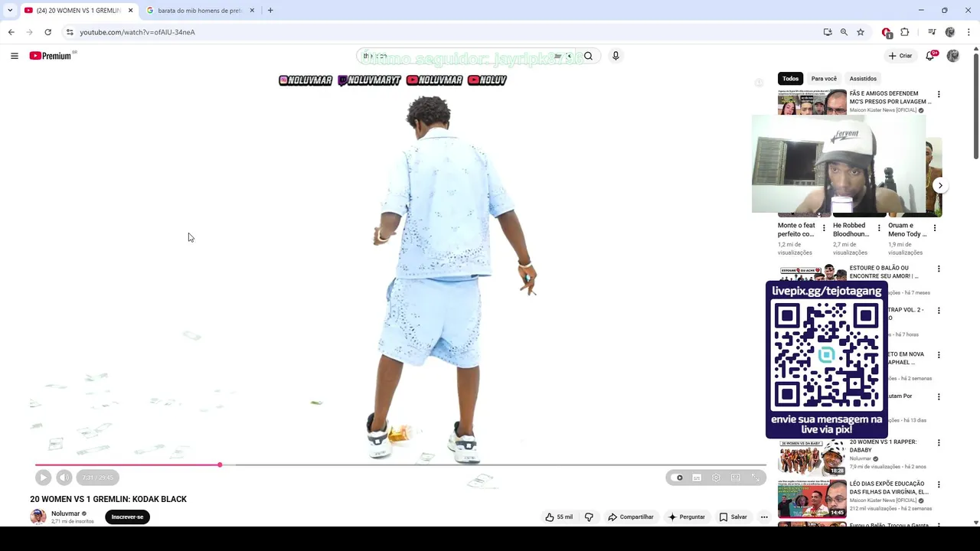Reload the page
The width and height of the screenshot is (980, 551).
point(47,32)
